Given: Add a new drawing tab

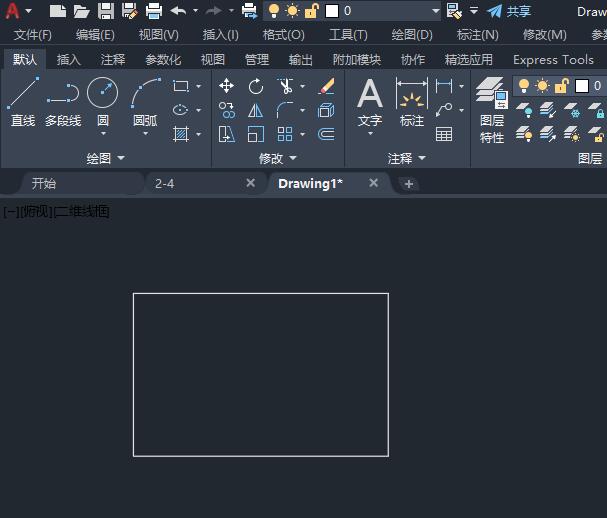Looking at the screenshot, I should tap(408, 184).
